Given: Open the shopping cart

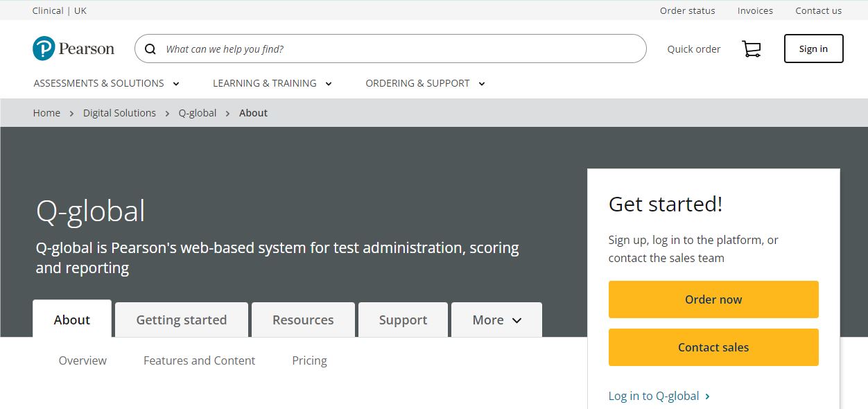Looking at the screenshot, I should [751, 49].
